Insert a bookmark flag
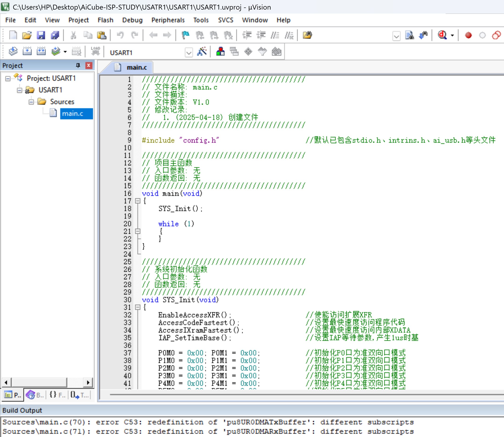Screen dimensions: 504x437 coord(186,35)
